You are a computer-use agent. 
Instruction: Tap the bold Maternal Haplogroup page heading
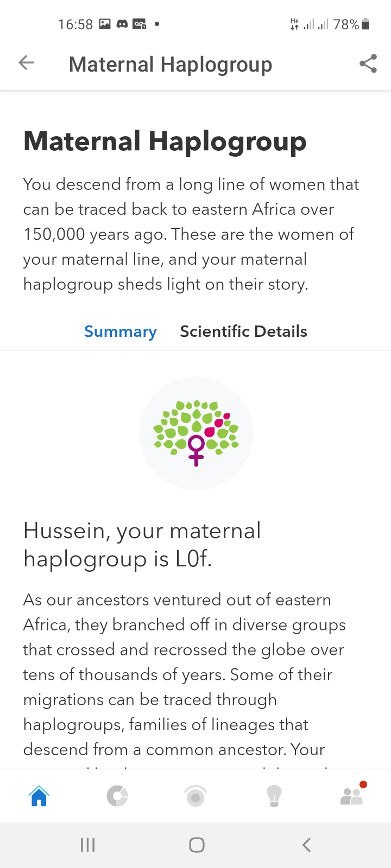click(165, 141)
